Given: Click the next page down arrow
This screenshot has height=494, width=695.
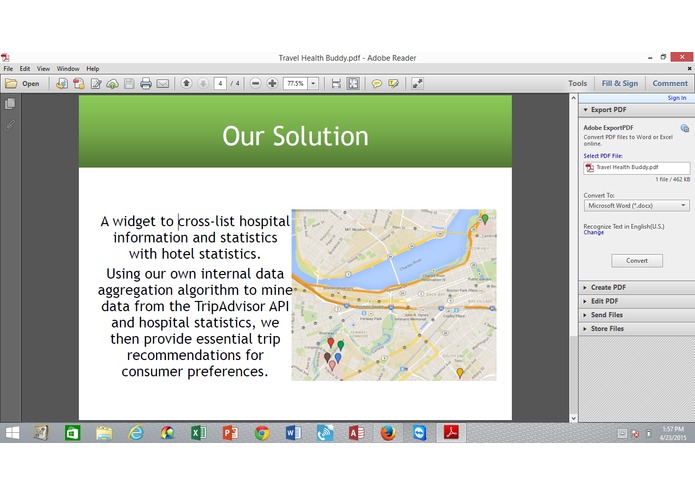Looking at the screenshot, I should (203, 83).
